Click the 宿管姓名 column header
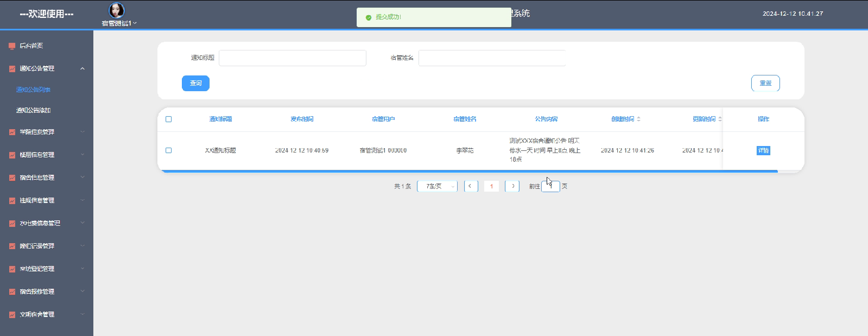 (x=465, y=119)
